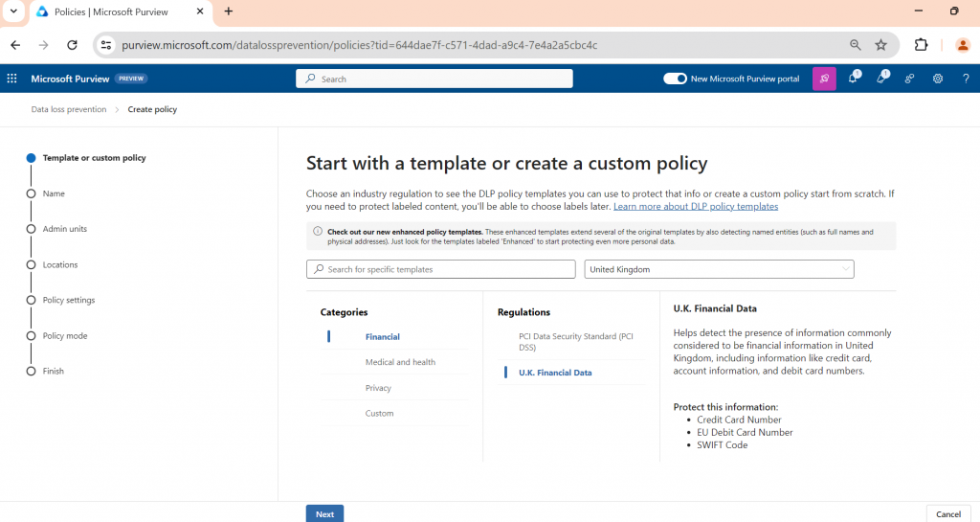Reload the Purview page
The width and height of the screenshot is (980, 522).
(72, 45)
